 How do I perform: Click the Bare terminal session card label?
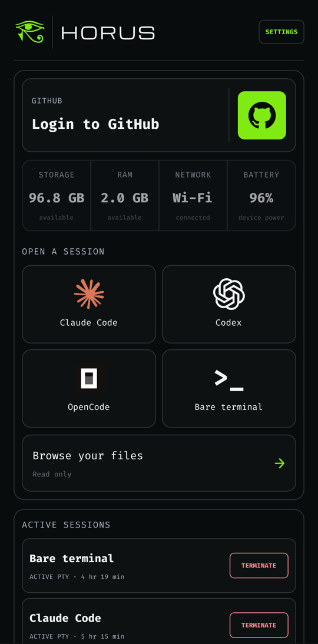(x=228, y=407)
